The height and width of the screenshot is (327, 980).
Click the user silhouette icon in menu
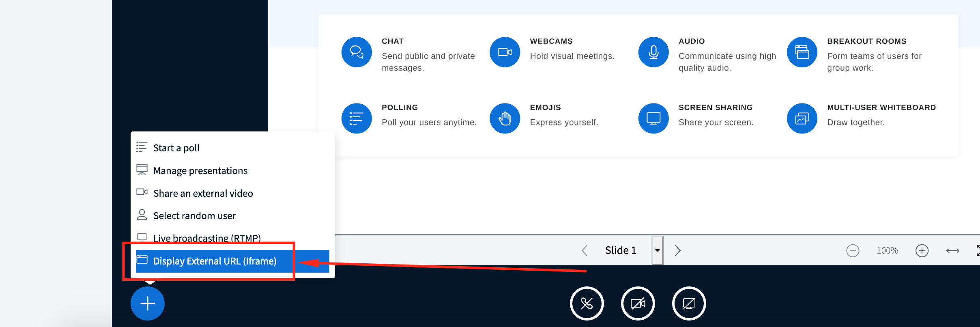tap(142, 214)
